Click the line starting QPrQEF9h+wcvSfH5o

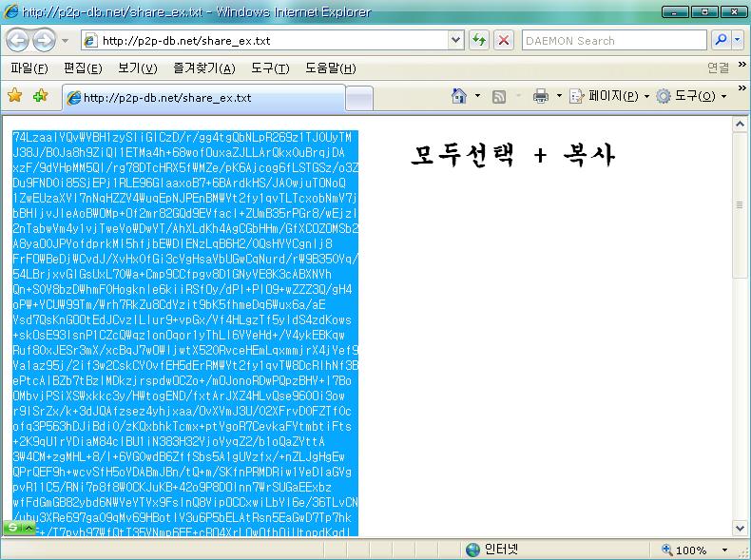click(183, 472)
